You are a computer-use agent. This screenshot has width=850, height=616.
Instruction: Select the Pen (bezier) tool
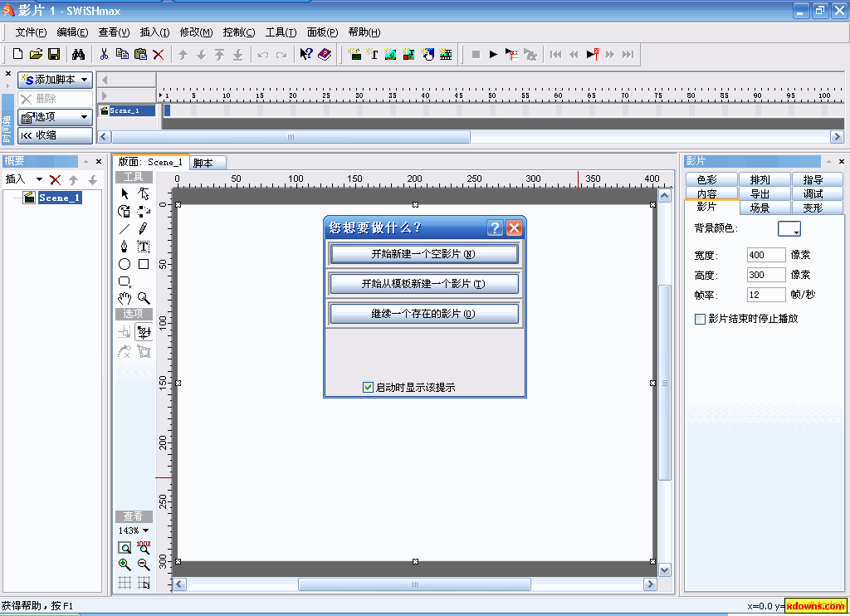click(x=125, y=247)
